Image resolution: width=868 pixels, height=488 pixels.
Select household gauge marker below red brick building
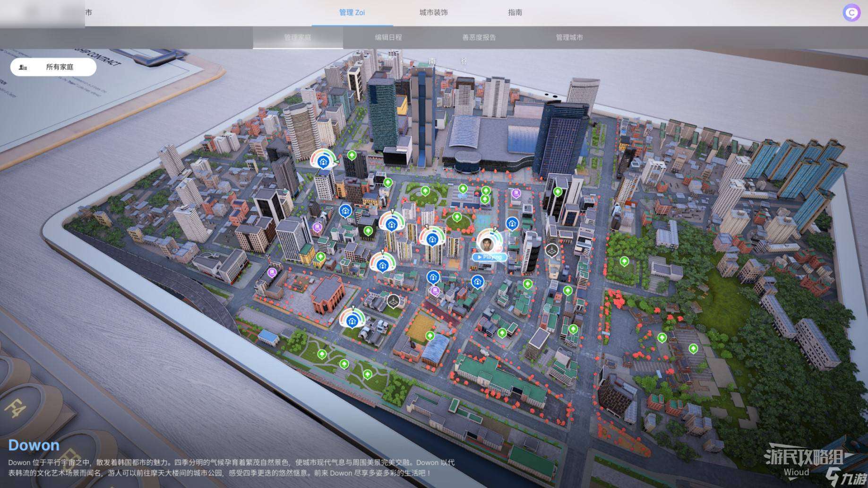pyautogui.click(x=351, y=320)
